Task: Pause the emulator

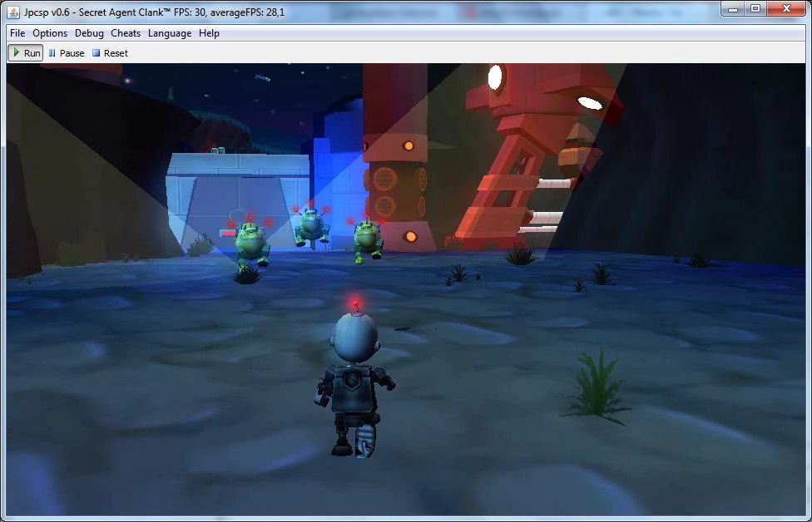Action: [x=67, y=52]
